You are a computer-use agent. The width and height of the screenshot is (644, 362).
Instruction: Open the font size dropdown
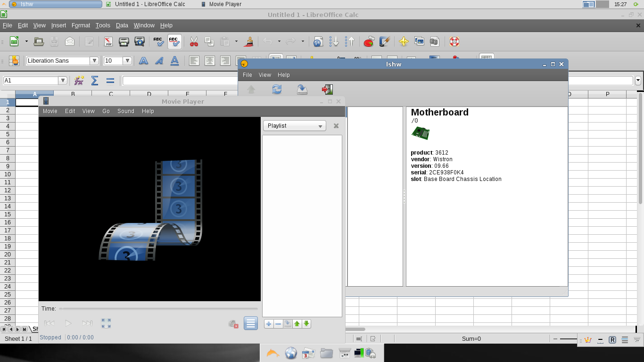127,61
